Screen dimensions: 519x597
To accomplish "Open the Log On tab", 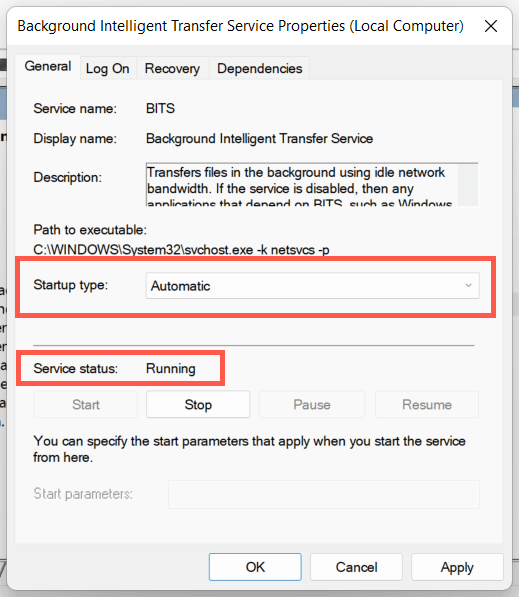I will pos(108,69).
